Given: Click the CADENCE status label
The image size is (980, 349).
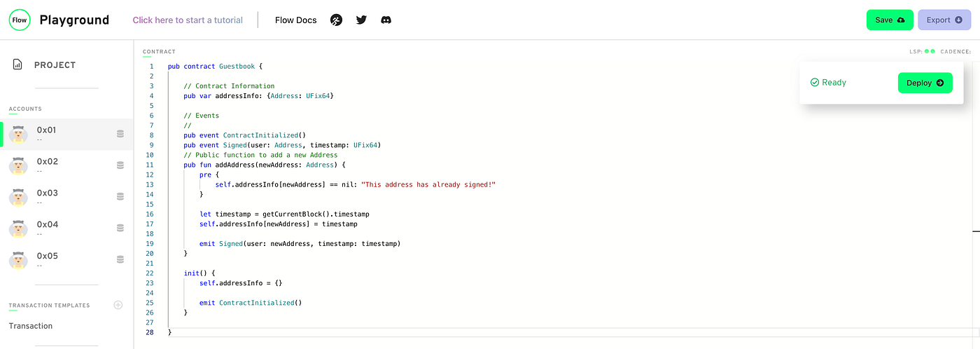Looking at the screenshot, I should [x=955, y=51].
